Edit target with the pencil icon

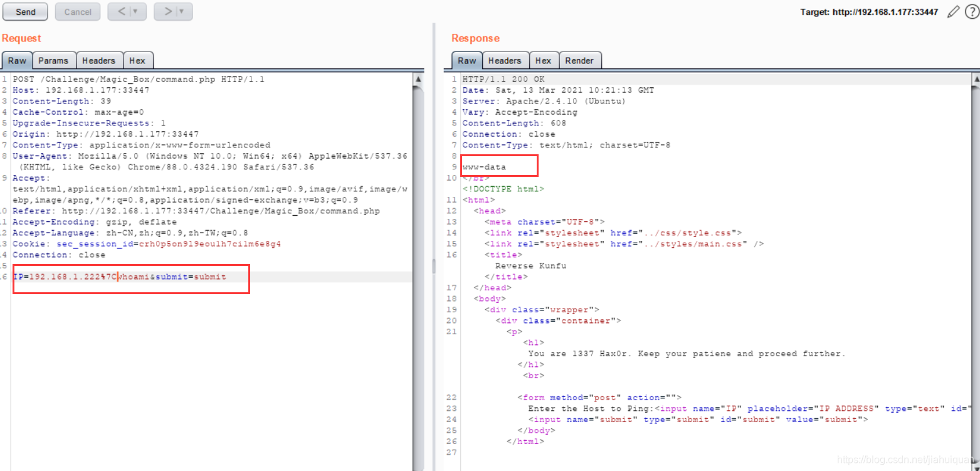pyautogui.click(x=954, y=11)
